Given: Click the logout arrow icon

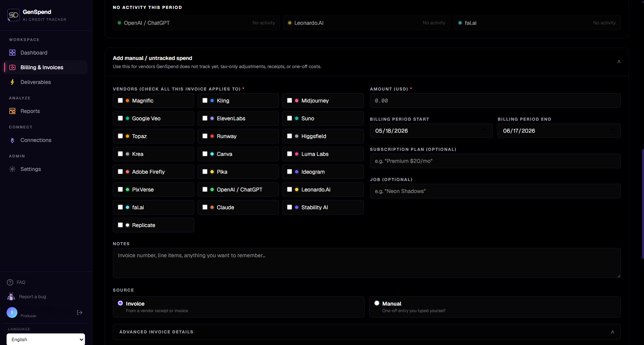Looking at the screenshot, I should point(80,313).
